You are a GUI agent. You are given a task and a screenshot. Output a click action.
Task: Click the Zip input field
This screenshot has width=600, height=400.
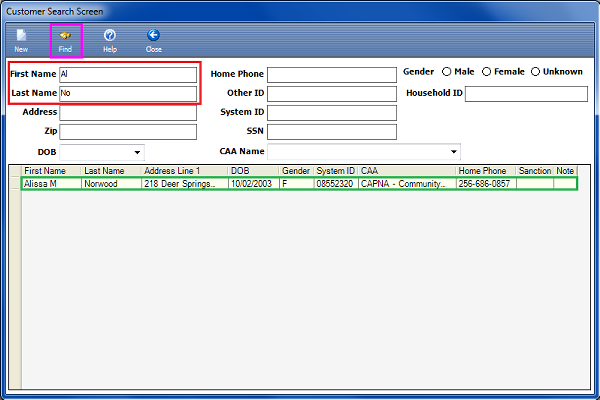[127, 132]
